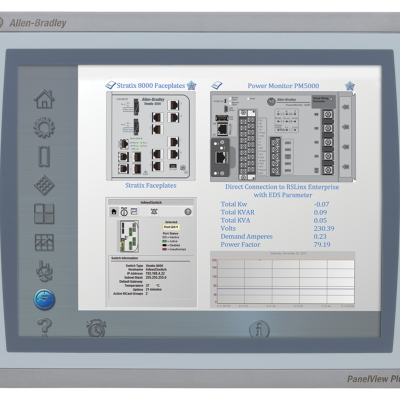Click the Stratix Faceplates caption link
The image size is (400, 400).
coord(151,185)
